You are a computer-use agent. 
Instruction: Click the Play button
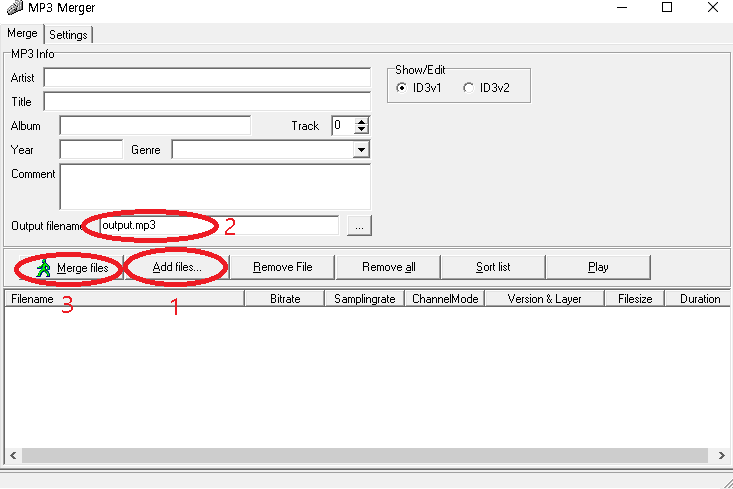(x=598, y=267)
